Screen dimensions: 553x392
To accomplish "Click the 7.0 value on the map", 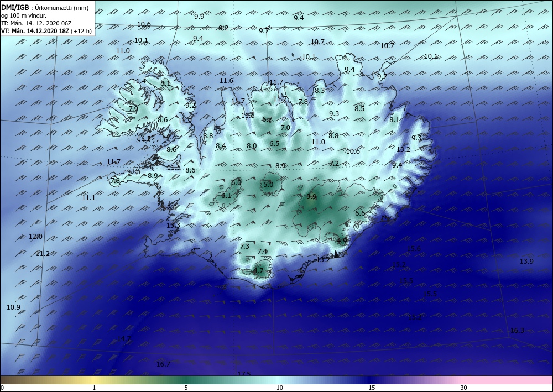I will coord(285,127).
